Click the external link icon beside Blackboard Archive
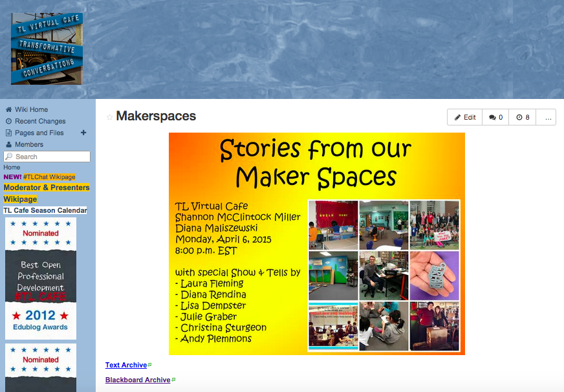The height and width of the screenshot is (392, 564). (x=173, y=380)
